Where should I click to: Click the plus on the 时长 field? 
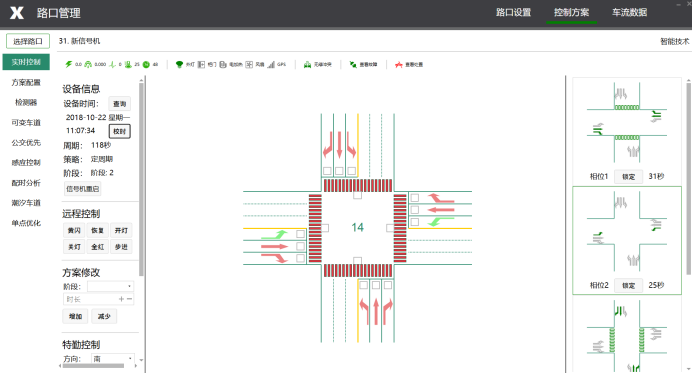(x=121, y=299)
